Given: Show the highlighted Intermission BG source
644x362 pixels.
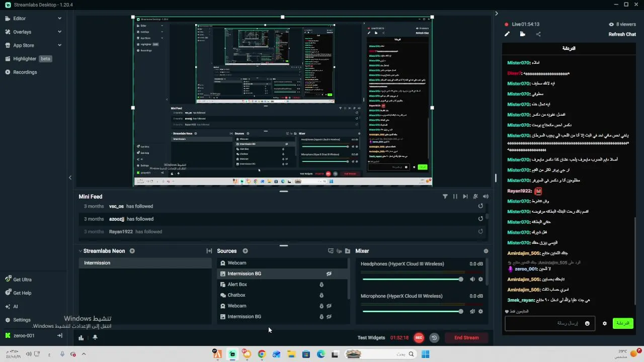Looking at the screenshot, I should pos(329,274).
